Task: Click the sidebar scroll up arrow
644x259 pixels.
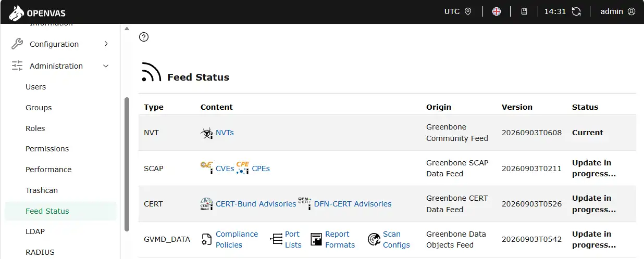Action: 127,29
